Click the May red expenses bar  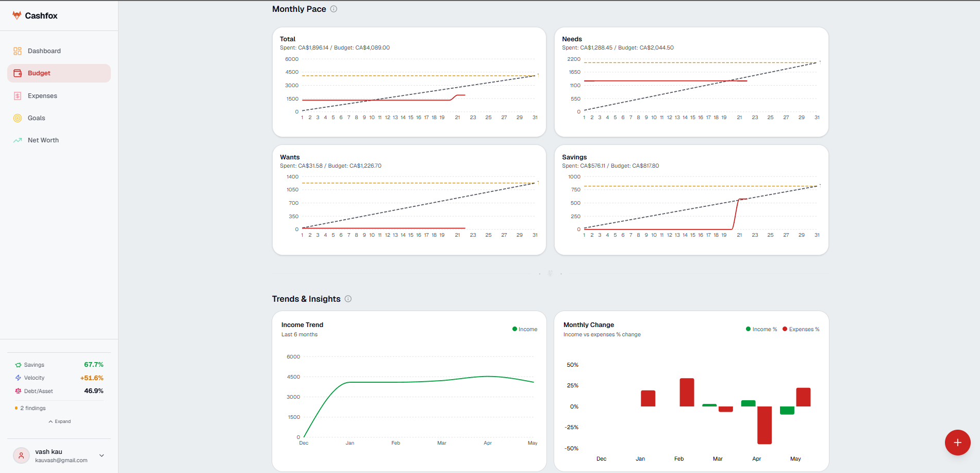tap(803, 397)
